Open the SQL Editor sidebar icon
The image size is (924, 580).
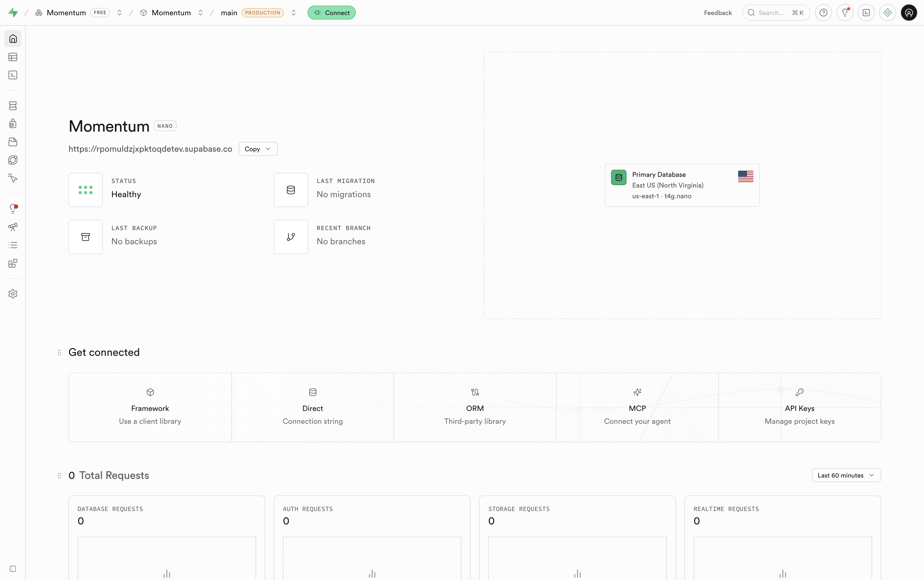pos(13,75)
